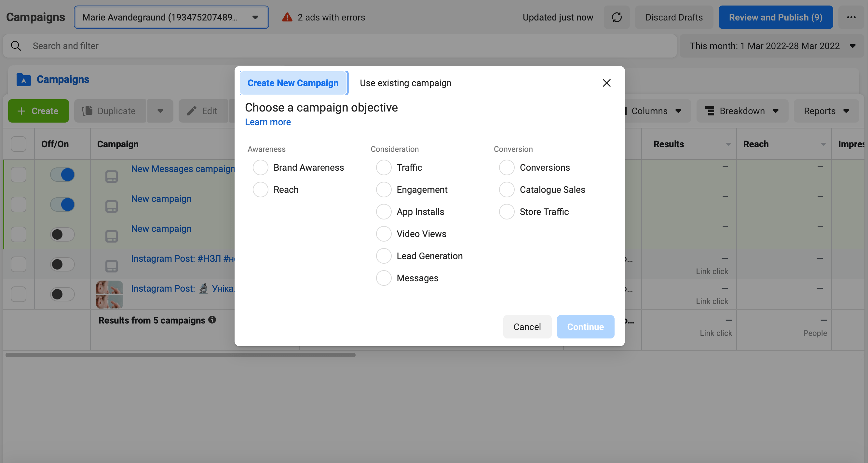Screen dimensions: 868x463
Task: Choose the Engagement objective
Action: point(384,190)
